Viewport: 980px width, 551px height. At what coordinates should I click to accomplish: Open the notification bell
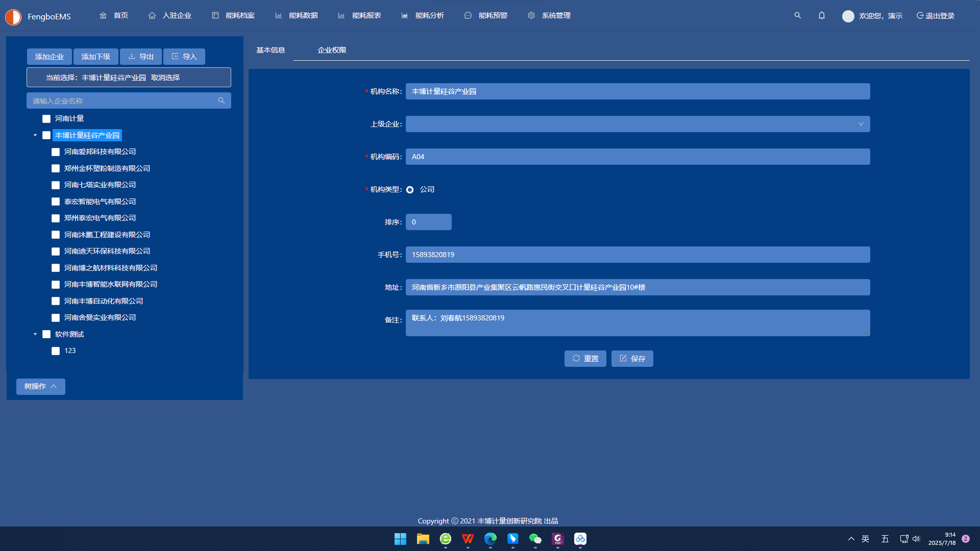click(x=821, y=16)
